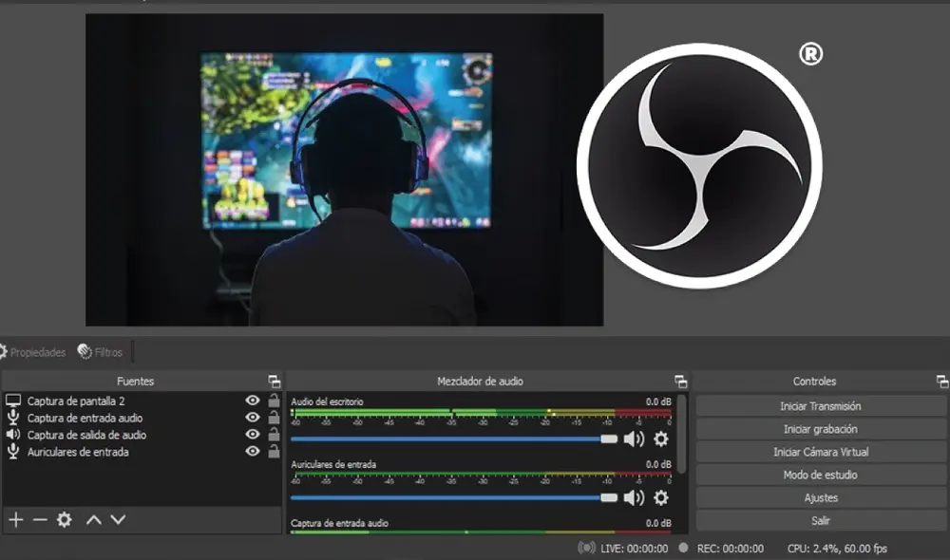Undock the Fuentes panel
This screenshot has width=950, height=560.
pyautogui.click(x=275, y=382)
